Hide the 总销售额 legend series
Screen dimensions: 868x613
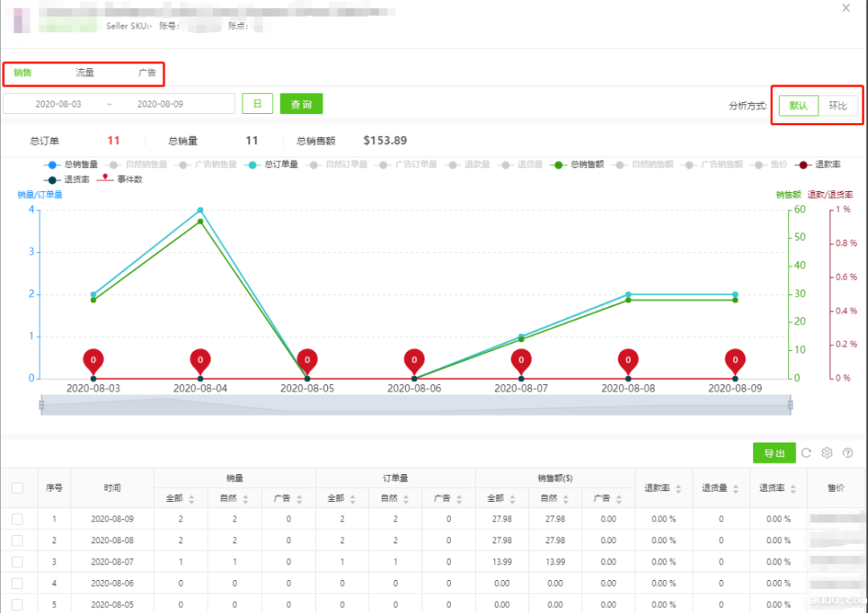click(579, 165)
